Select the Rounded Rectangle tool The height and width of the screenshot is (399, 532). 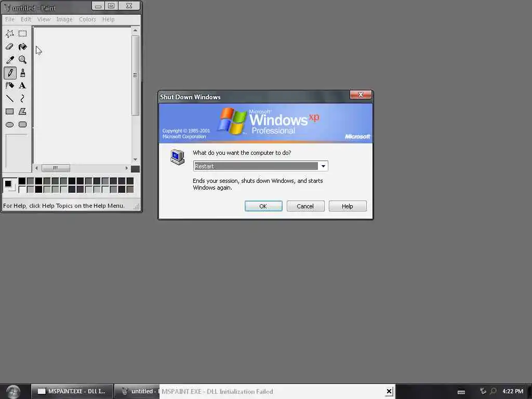23,125
